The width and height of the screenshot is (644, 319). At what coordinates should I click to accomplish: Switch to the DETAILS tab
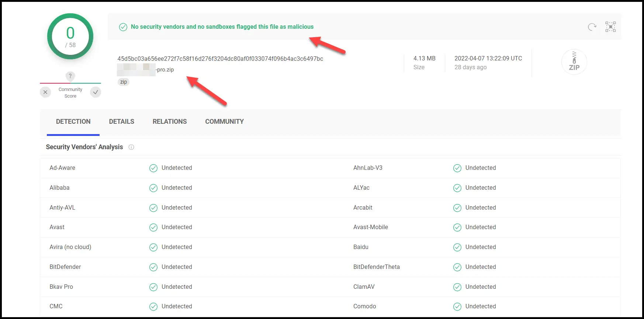(121, 122)
